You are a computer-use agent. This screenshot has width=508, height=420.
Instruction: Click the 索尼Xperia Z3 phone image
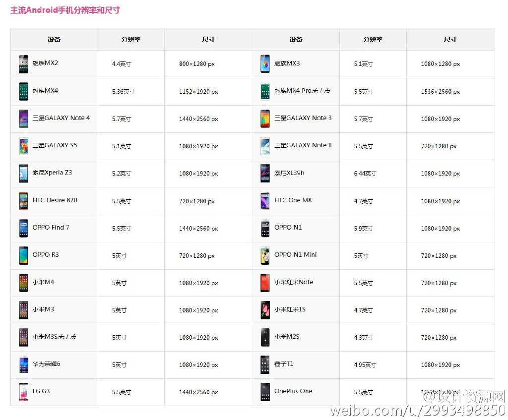23,173
